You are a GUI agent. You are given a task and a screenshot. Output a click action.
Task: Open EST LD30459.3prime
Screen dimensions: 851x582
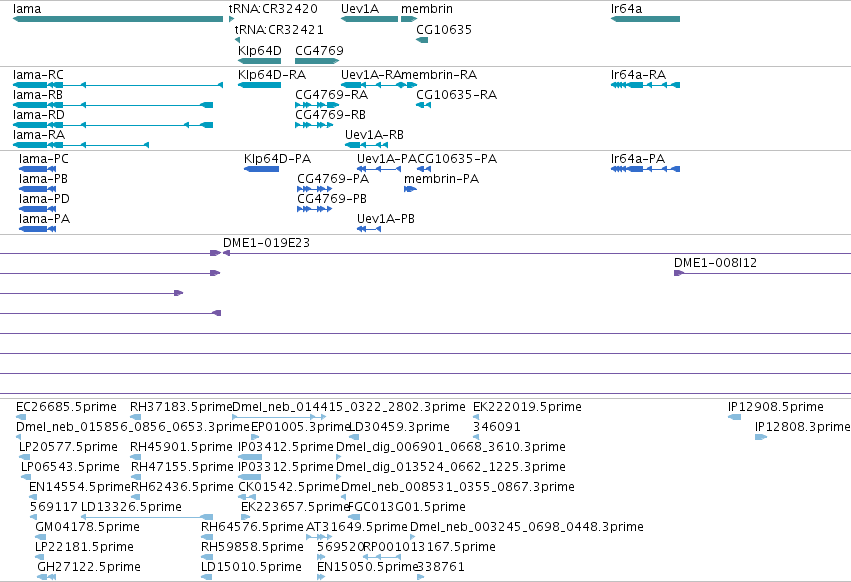point(399,427)
